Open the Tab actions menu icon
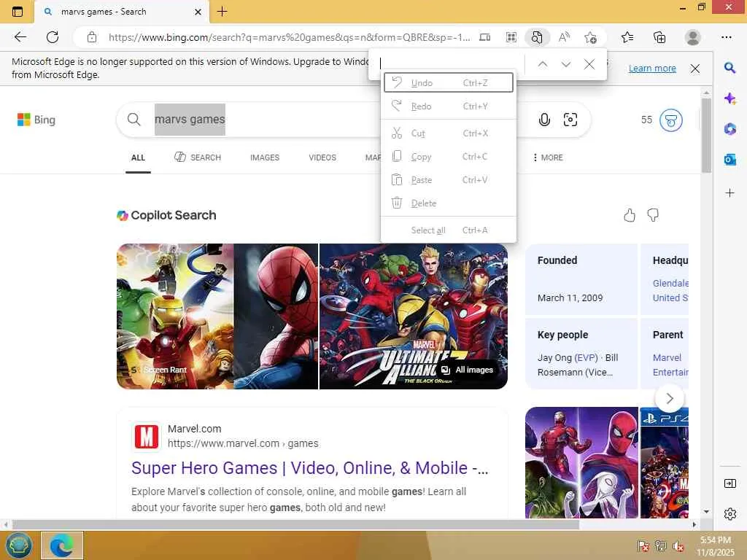 pos(18,12)
